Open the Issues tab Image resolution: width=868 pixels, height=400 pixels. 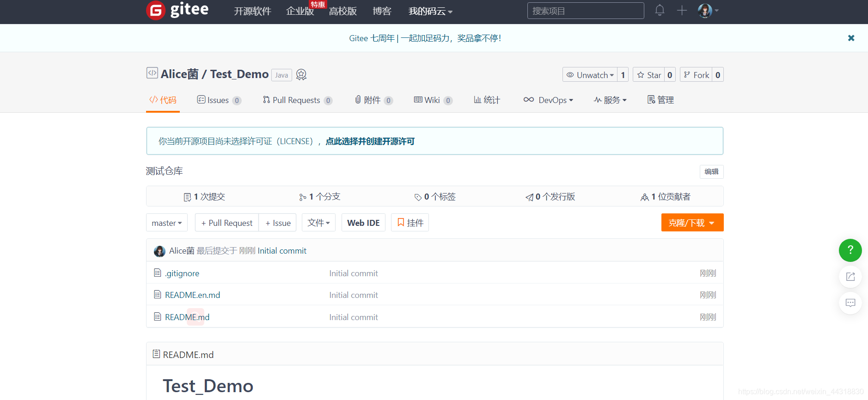219,100
